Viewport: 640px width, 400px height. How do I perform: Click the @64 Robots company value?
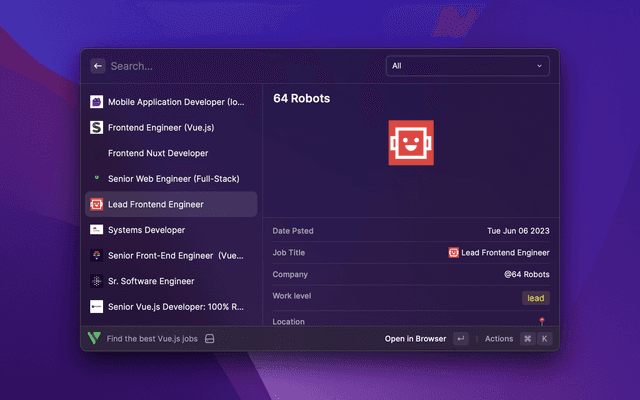click(x=526, y=274)
